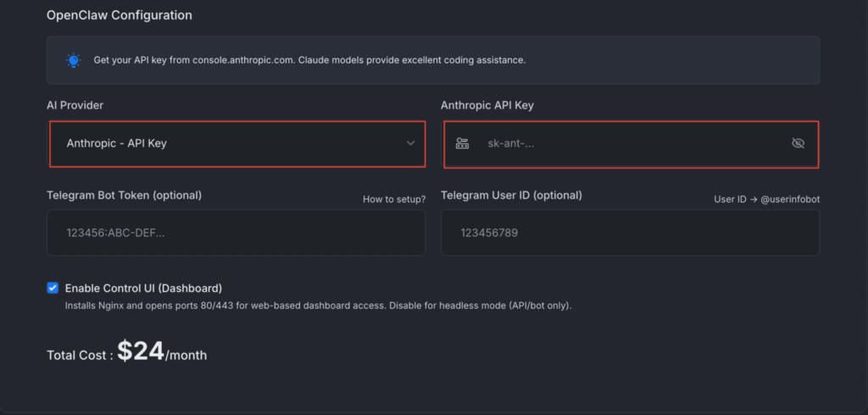Viewport: 868px width, 415px height.
Task: Toggle API key visibility eye icon
Action: 797,143
